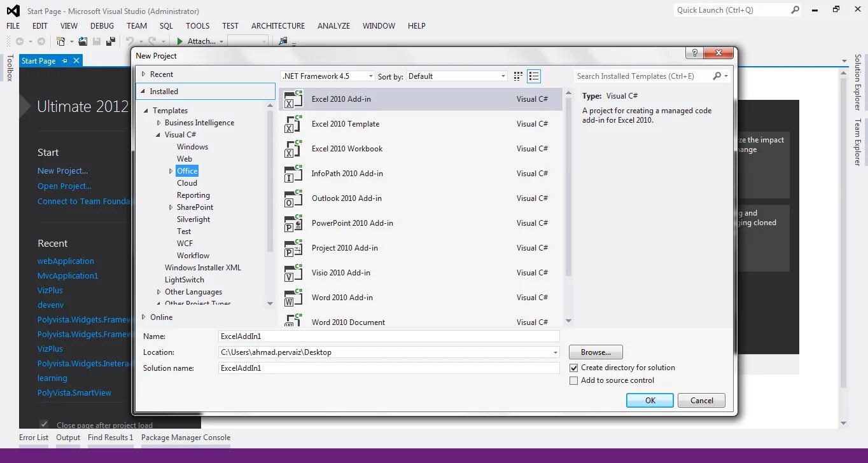Click the Open Project... link
This screenshot has height=463, width=868.
(x=64, y=186)
